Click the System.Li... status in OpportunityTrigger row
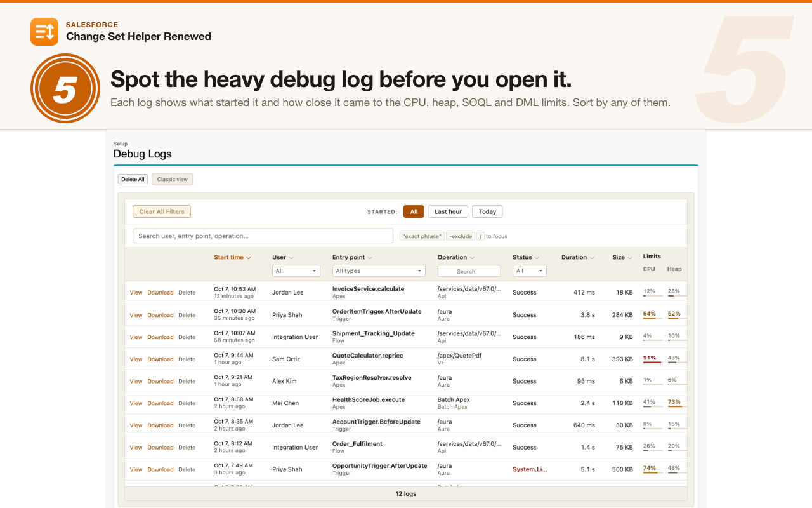 pyautogui.click(x=530, y=470)
